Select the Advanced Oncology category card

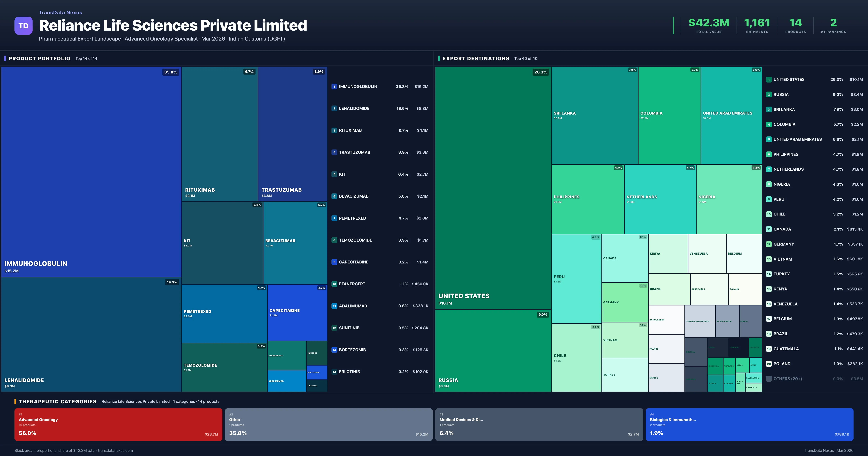pos(118,424)
